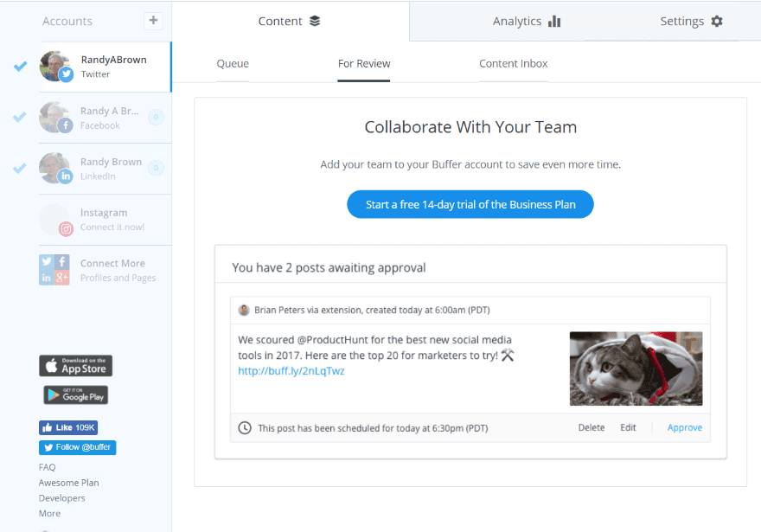
Task: Toggle the checkmark for RandyABrown Twitter
Action: point(21,67)
